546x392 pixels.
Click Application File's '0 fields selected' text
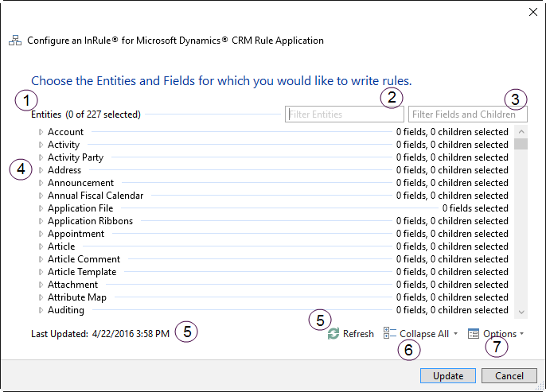tap(475, 208)
